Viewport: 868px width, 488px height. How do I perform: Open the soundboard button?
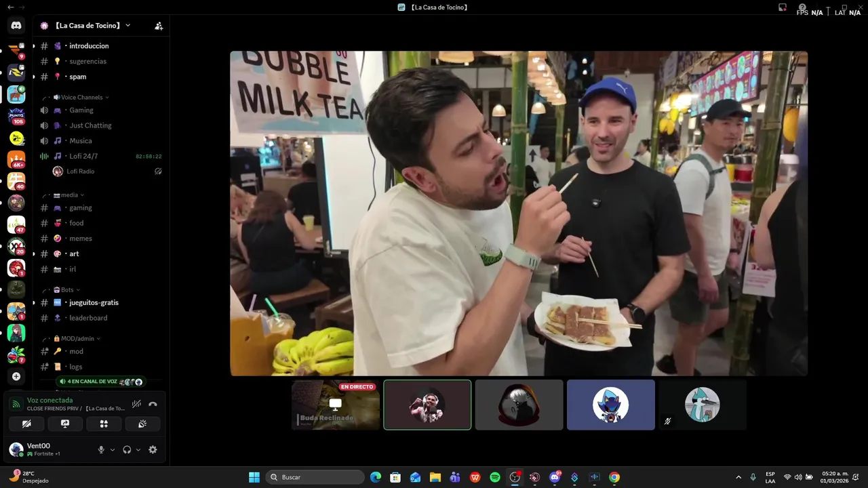click(x=142, y=424)
